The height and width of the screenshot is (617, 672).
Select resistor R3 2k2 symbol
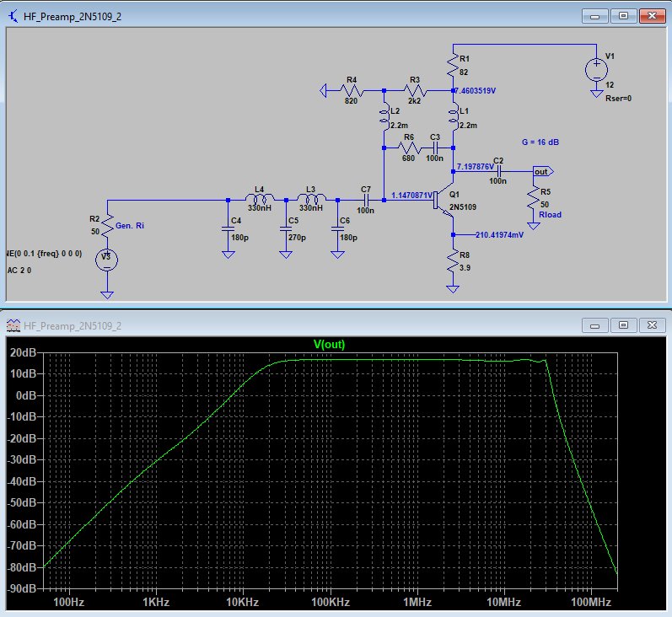click(x=415, y=91)
